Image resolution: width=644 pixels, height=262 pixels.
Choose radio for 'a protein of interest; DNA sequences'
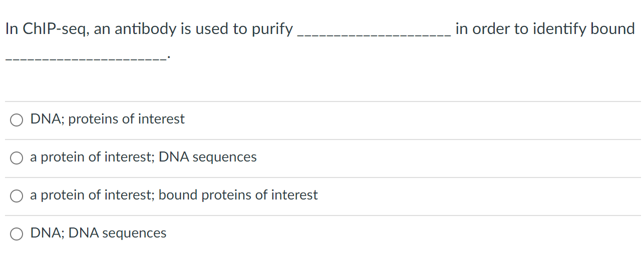17,158
